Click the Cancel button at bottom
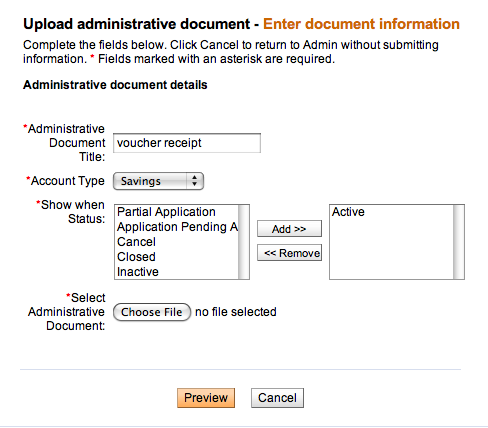 pyautogui.click(x=277, y=398)
